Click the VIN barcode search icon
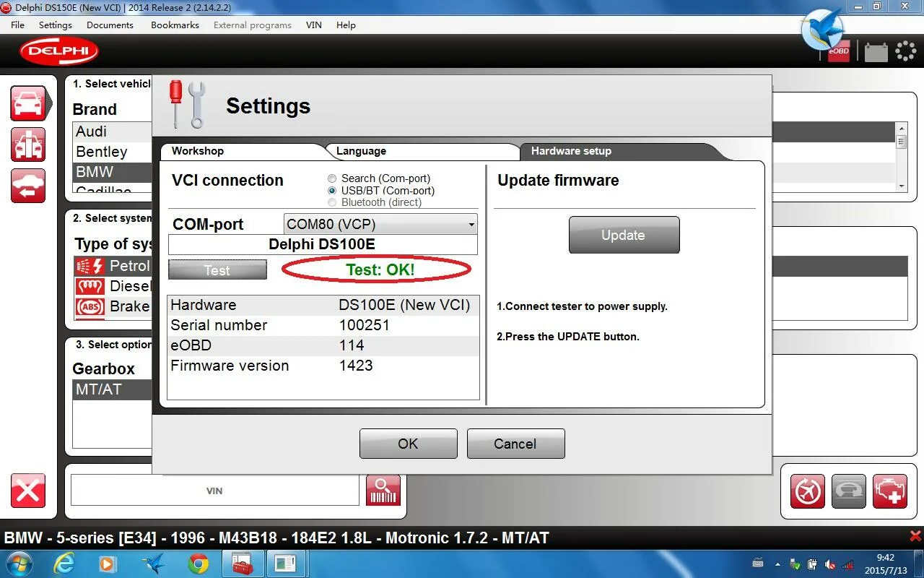This screenshot has height=578, width=924. (383, 491)
